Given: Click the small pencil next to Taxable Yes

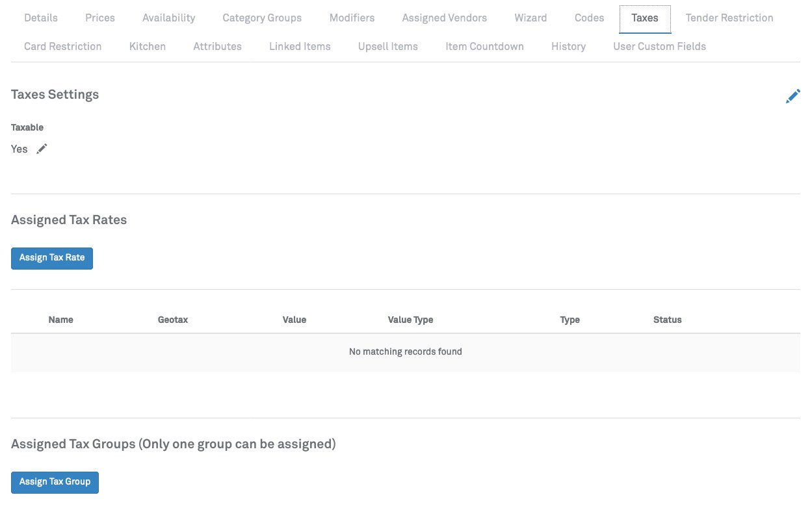Looking at the screenshot, I should click(42, 149).
